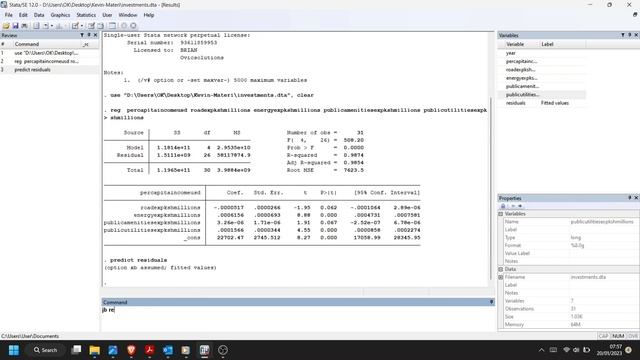Toggle the Properties panel pin icon
640x360 pixels.
pyautogui.click(x=630, y=198)
